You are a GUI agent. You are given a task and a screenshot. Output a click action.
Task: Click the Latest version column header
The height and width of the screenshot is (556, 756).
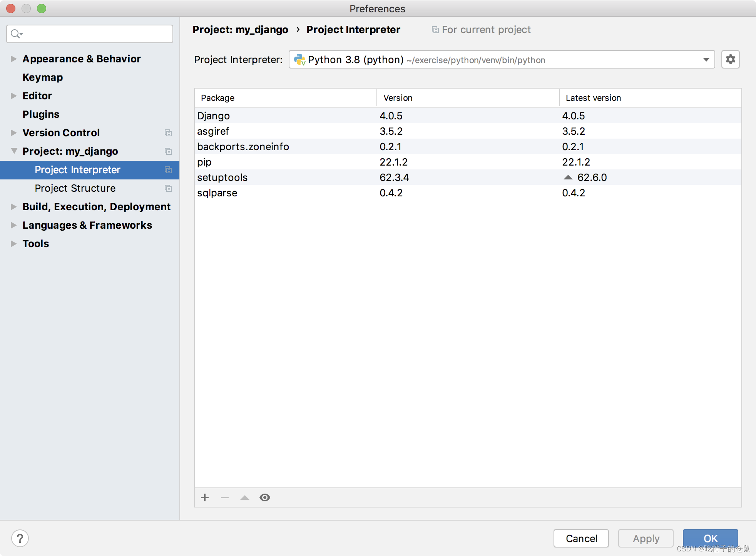point(650,98)
